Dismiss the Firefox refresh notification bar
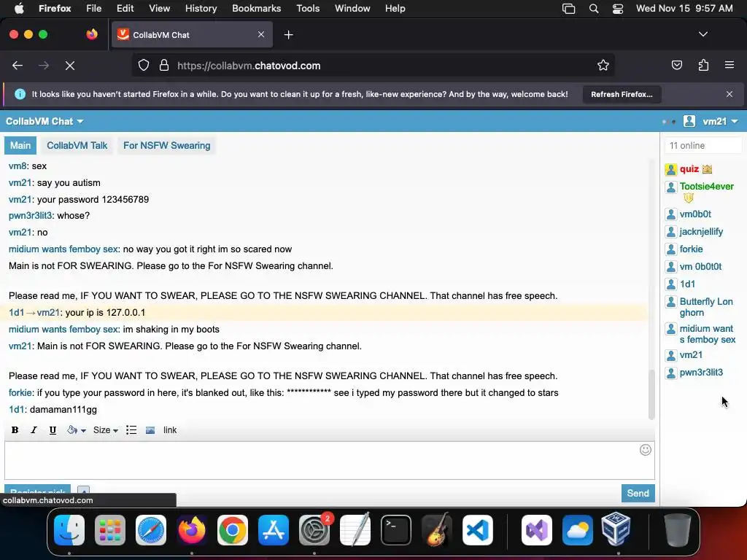 point(729,94)
